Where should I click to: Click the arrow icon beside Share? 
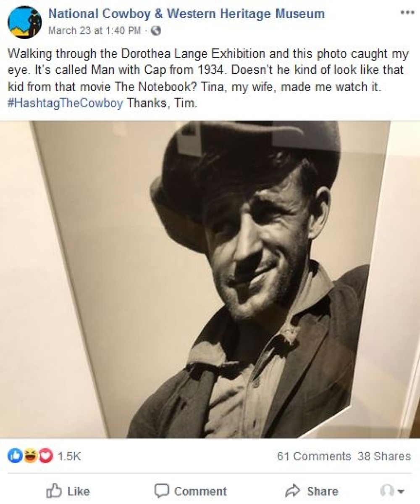pos(292,491)
